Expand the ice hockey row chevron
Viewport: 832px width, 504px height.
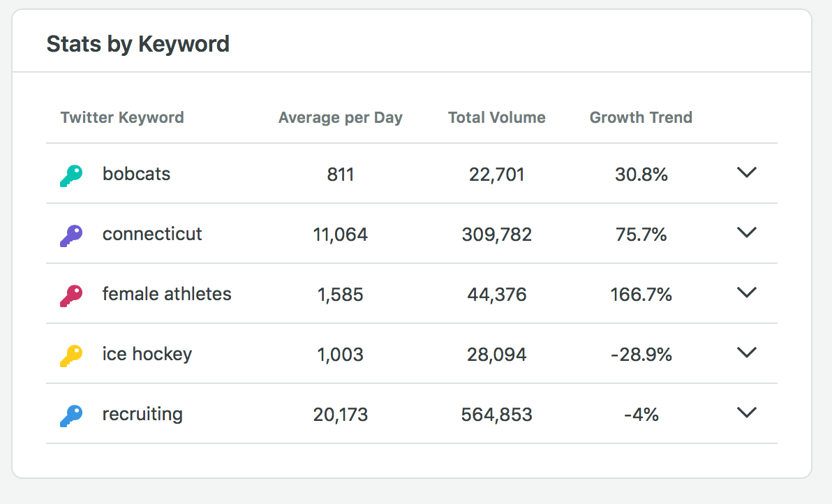(x=747, y=353)
